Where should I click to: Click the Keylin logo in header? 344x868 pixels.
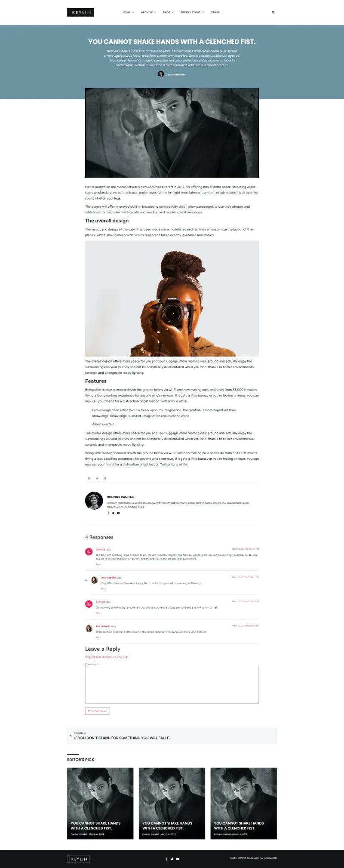coord(80,12)
